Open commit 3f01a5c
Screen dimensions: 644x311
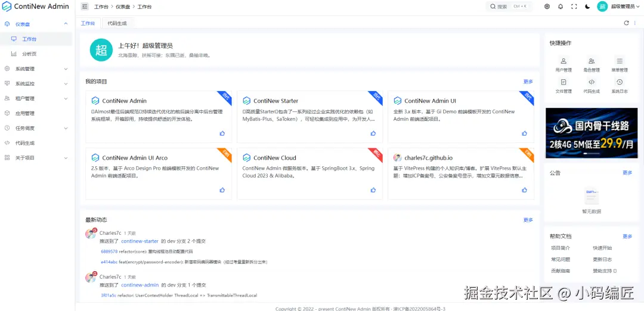tap(109, 296)
